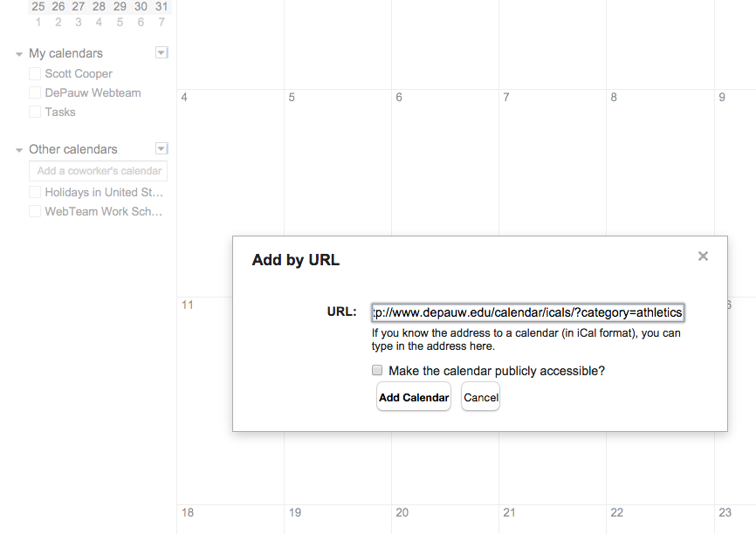756x534 pixels.
Task: Click into the URL input field
Action: 528,312
